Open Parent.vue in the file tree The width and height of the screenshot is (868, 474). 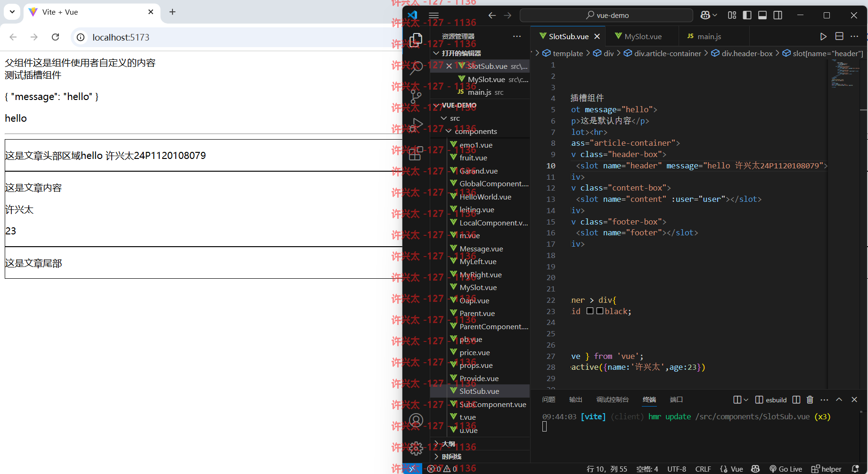tap(480, 313)
